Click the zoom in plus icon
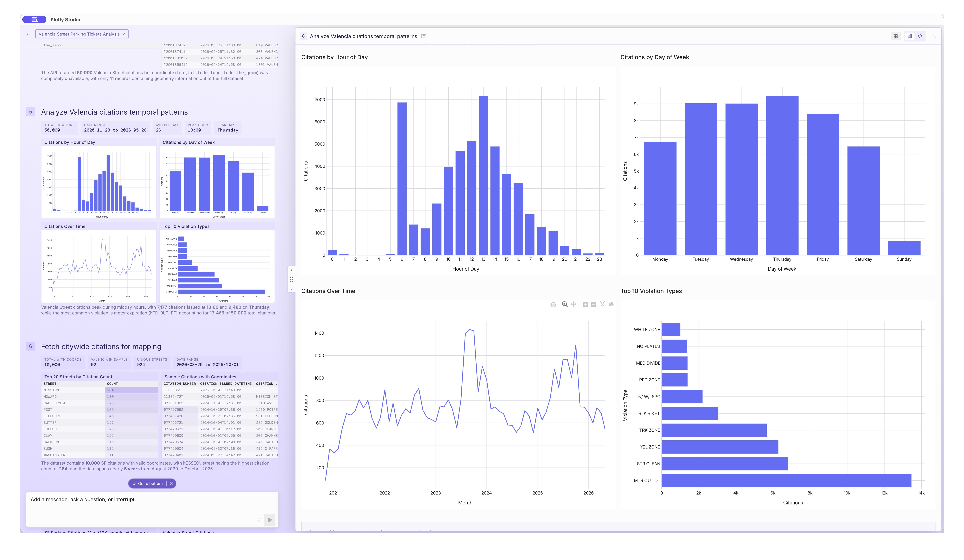 pyautogui.click(x=585, y=305)
